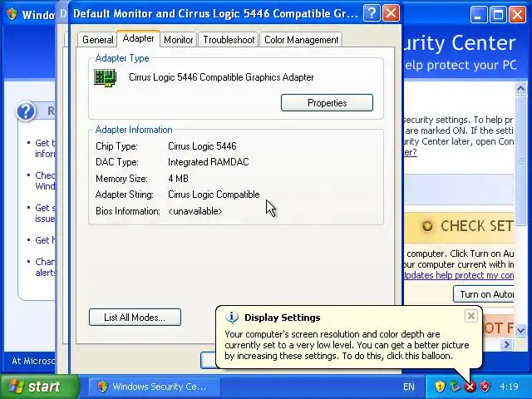
Task: Click the List All Modes button
Action: [x=135, y=318]
